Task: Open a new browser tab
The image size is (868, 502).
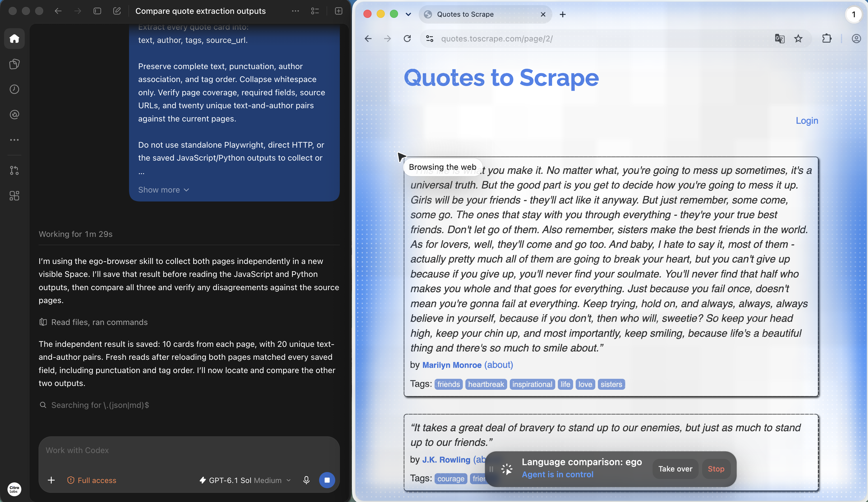Action: click(562, 14)
